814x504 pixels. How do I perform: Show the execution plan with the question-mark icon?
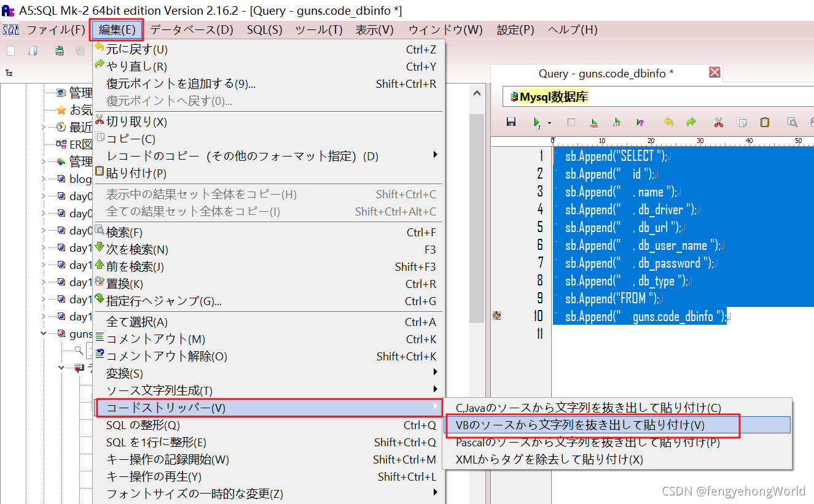[x=640, y=122]
